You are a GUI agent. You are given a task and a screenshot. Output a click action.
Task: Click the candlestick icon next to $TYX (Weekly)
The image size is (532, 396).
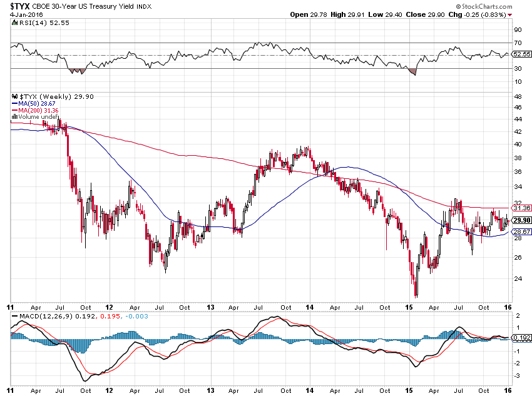pos(14,96)
